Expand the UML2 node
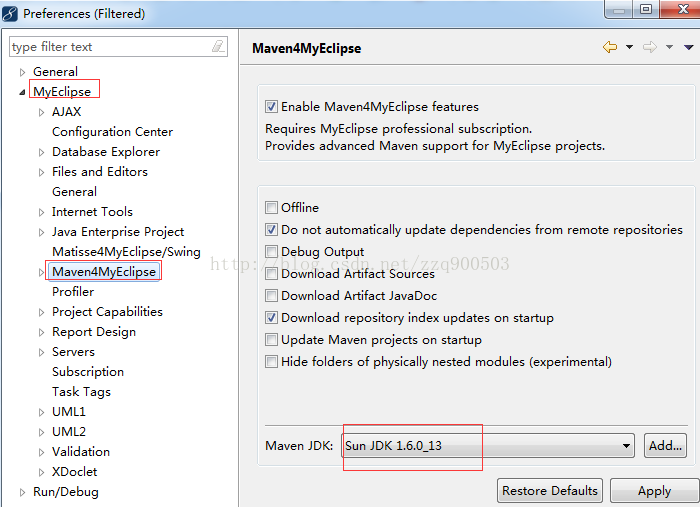 point(42,432)
